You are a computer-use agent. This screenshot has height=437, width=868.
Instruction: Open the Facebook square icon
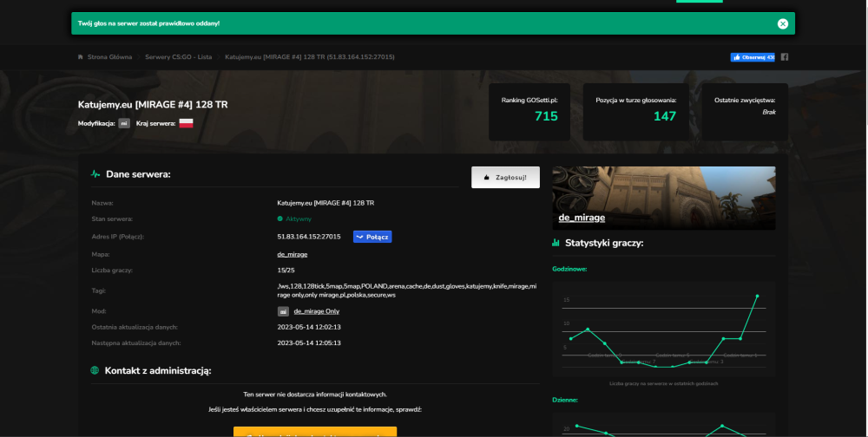pyautogui.click(x=785, y=57)
